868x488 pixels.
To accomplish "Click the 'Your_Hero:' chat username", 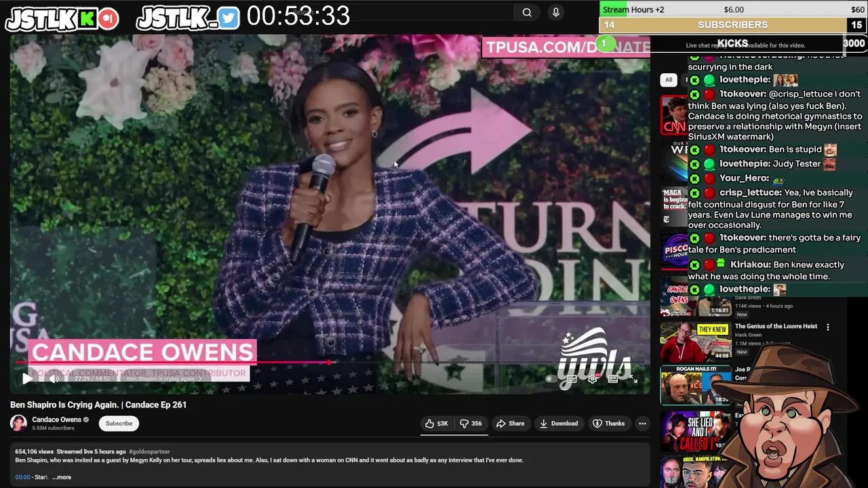I will click(744, 178).
